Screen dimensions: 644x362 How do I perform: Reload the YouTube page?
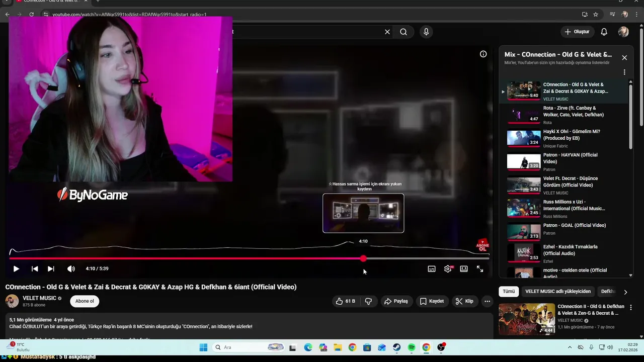tap(31, 15)
